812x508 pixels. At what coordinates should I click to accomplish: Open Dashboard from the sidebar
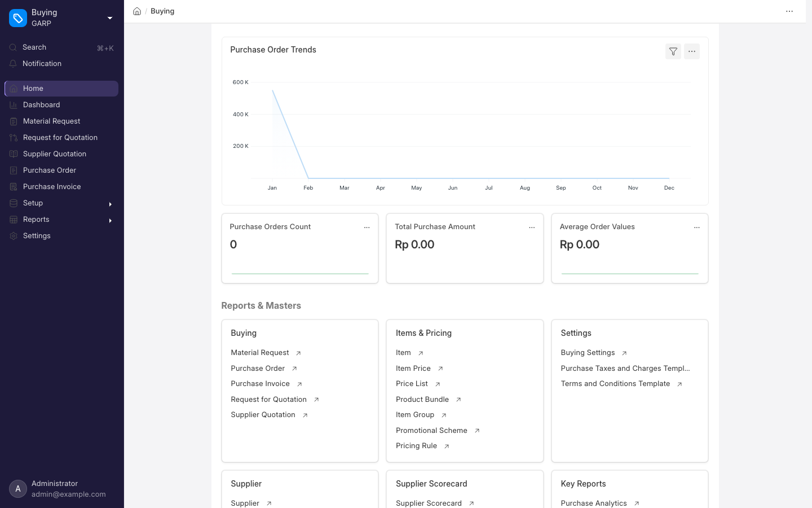61,105
